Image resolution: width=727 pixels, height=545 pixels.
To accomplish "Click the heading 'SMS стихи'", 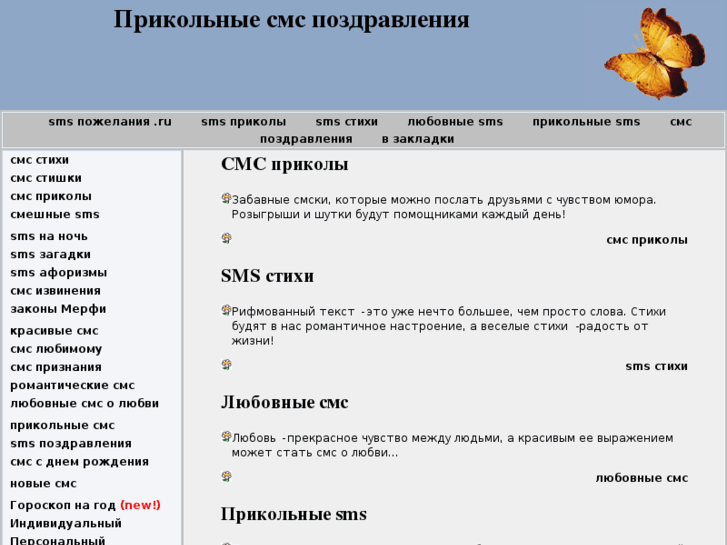I will (x=267, y=276).
